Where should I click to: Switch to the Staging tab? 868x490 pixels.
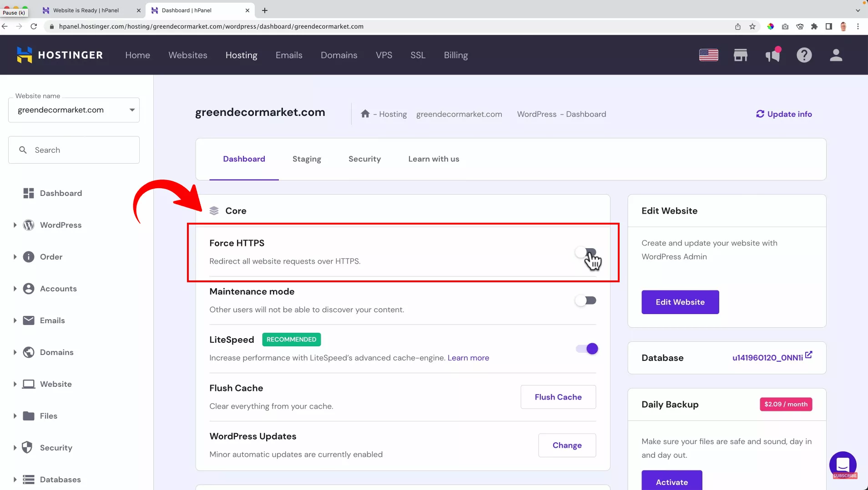[307, 159]
